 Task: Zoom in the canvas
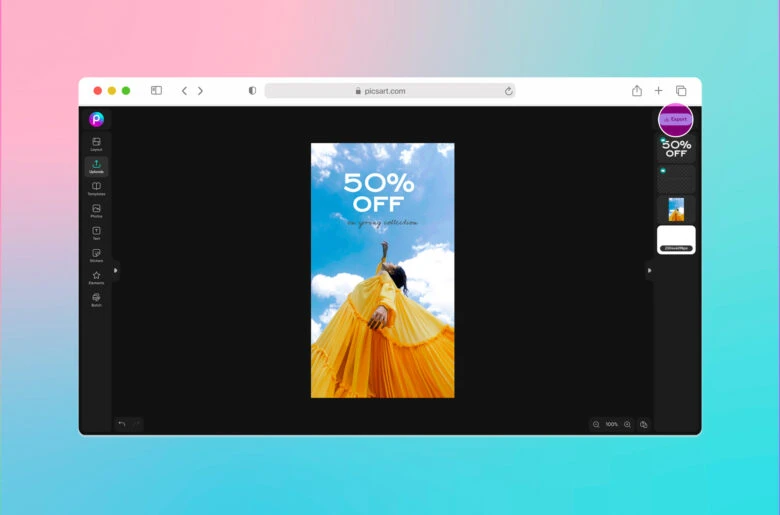click(x=627, y=424)
